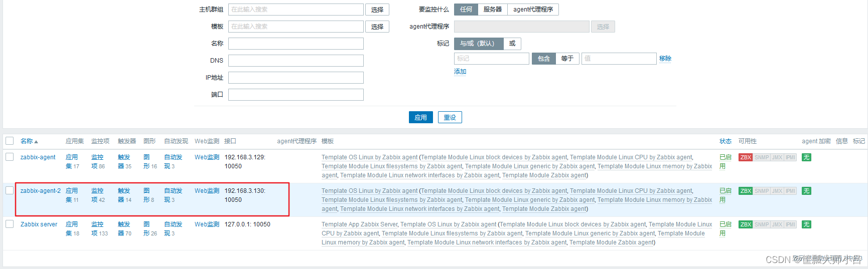Toggle 已启用 status for zabbix-agent-2
The height and width of the screenshot is (269, 868).
pos(725,195)
